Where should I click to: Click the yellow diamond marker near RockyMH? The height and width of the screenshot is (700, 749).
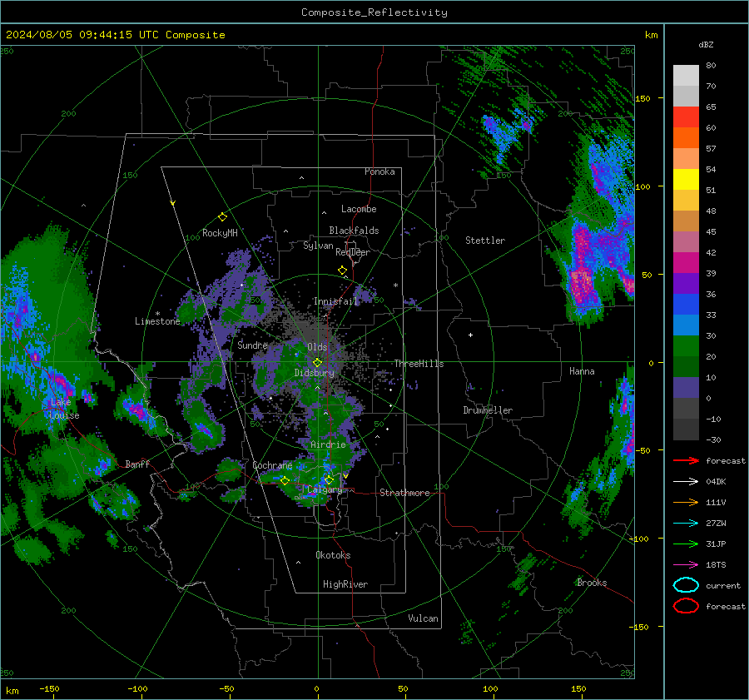[x=222, y=217]
